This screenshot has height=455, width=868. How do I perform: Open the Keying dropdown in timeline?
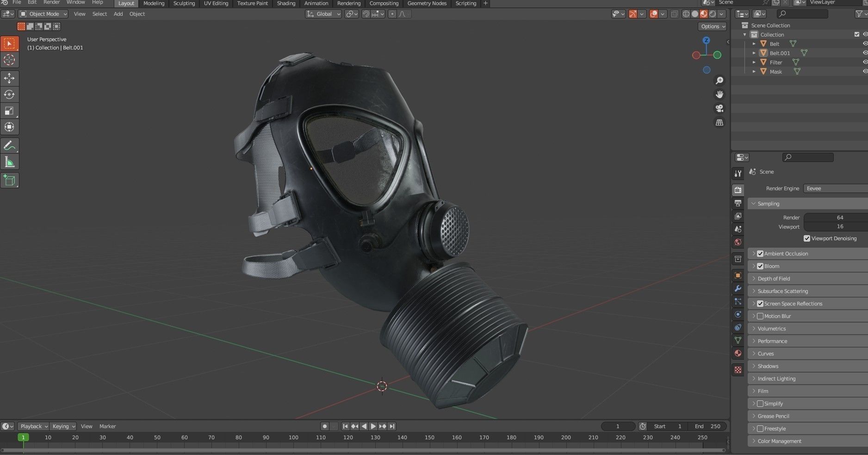tap(63, 426)
